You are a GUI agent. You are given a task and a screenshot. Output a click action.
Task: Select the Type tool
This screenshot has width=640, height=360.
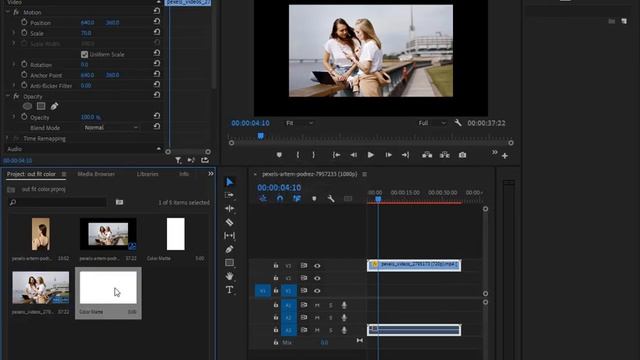click(x=229, y=290)
